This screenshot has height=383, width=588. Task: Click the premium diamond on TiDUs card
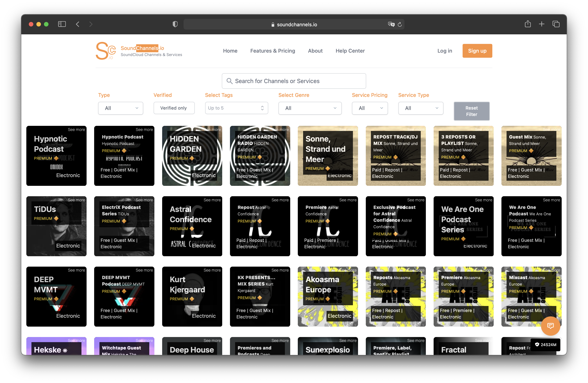pyautogui.click(x=56, y=218)
